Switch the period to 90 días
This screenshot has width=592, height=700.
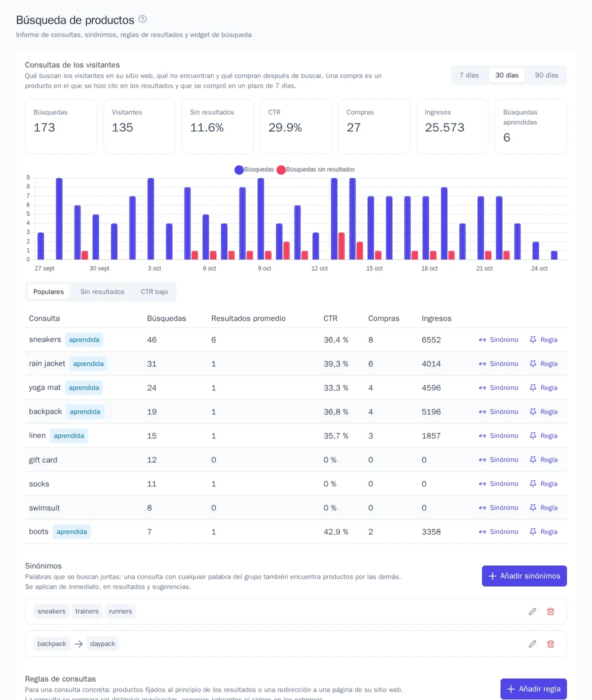pos(546,75)
